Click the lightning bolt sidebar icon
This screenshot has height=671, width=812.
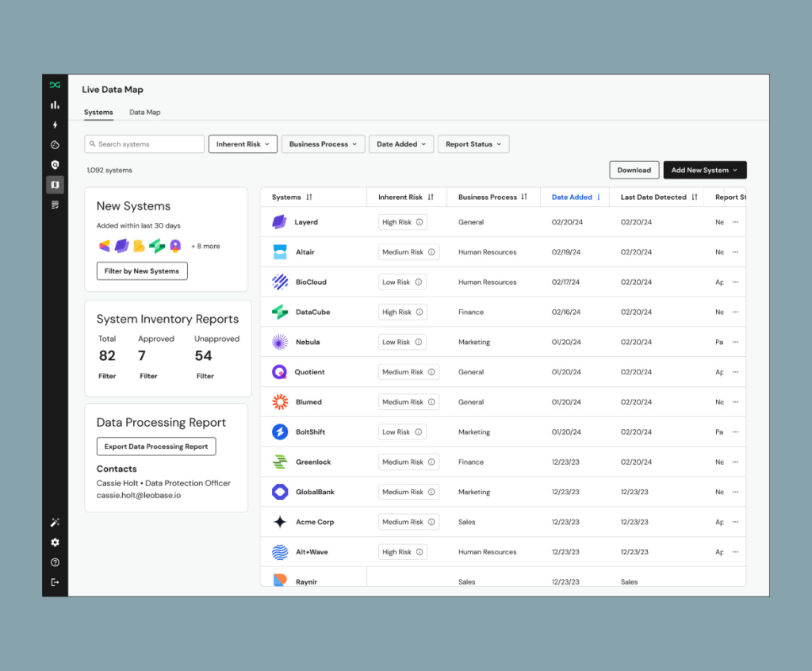[x=55, y=125]
